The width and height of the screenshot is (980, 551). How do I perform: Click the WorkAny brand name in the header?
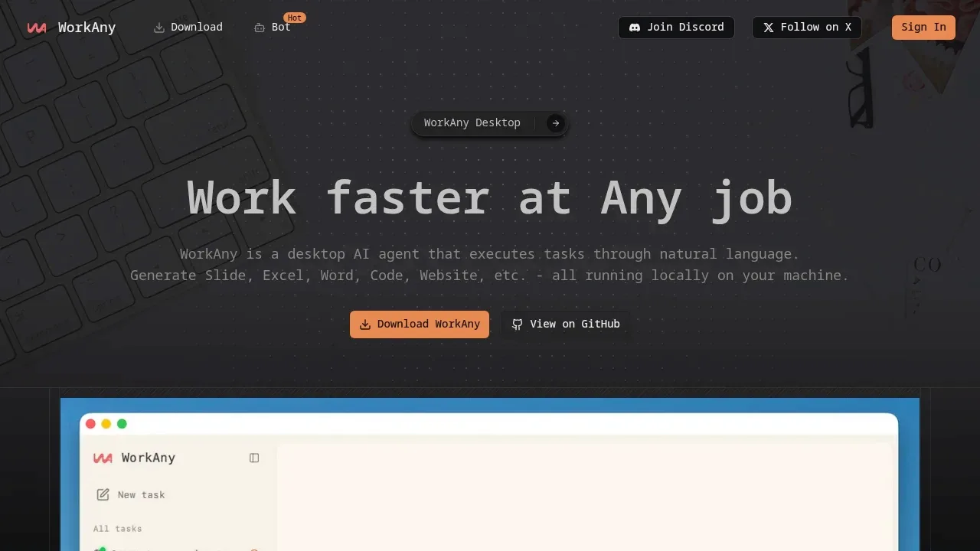(x=87, y=28)
